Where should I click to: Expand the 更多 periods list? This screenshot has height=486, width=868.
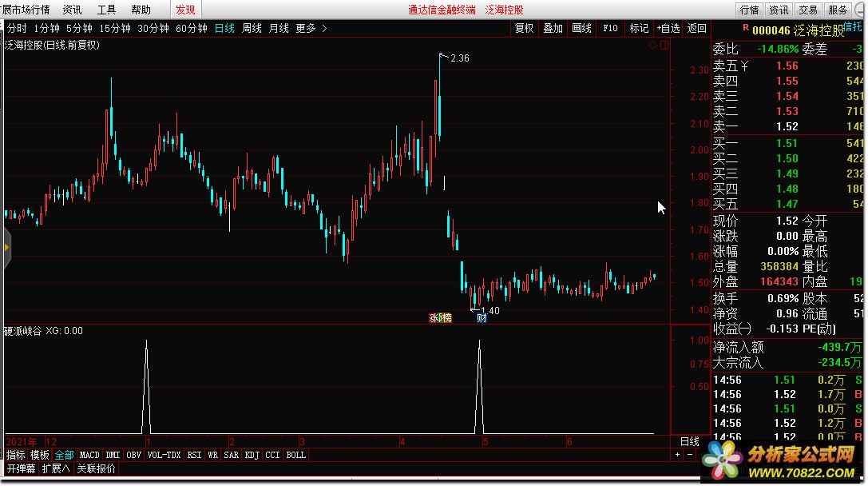(311, 28)
